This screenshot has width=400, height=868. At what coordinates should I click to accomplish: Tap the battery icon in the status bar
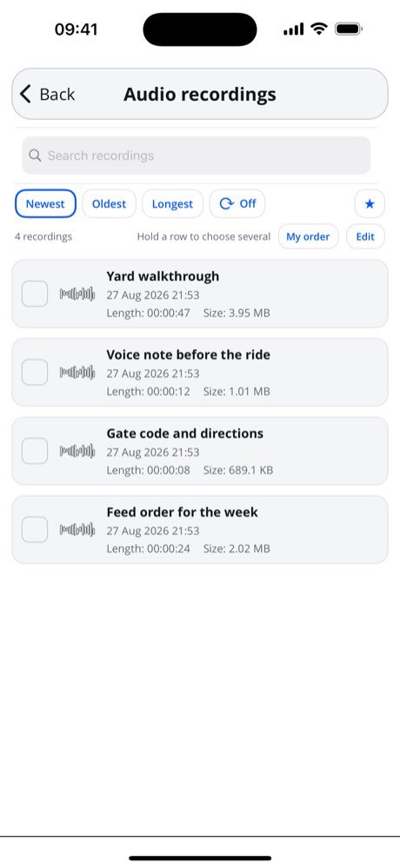click(x=349, y=30)
